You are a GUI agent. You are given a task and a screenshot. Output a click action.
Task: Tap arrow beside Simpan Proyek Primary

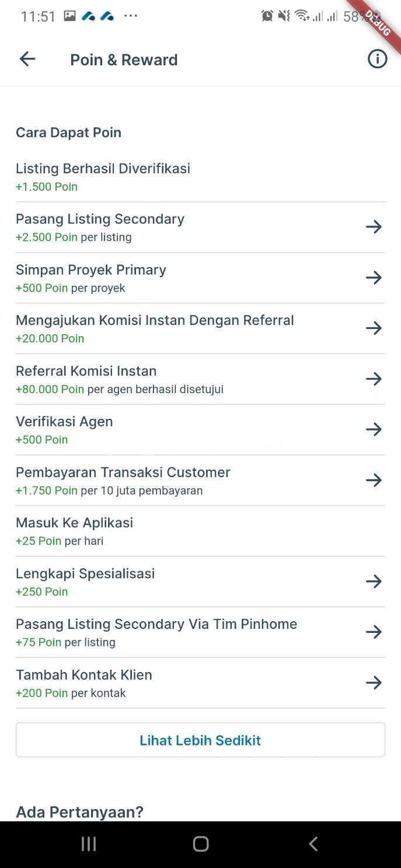374,278
